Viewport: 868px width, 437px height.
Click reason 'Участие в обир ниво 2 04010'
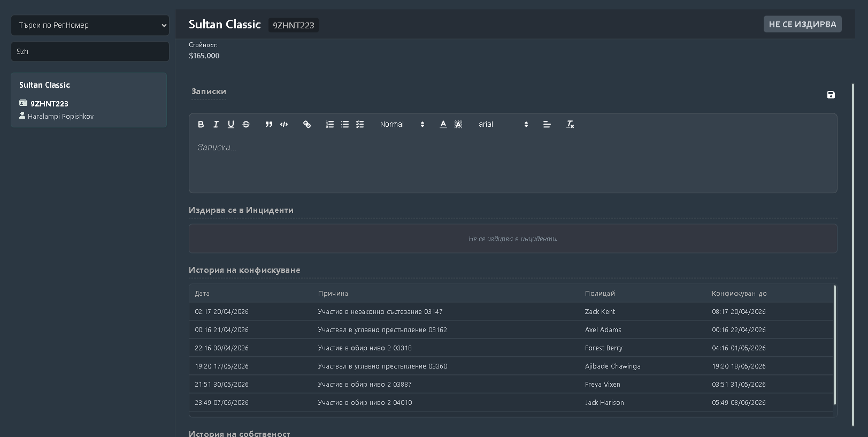coord(365,403)
